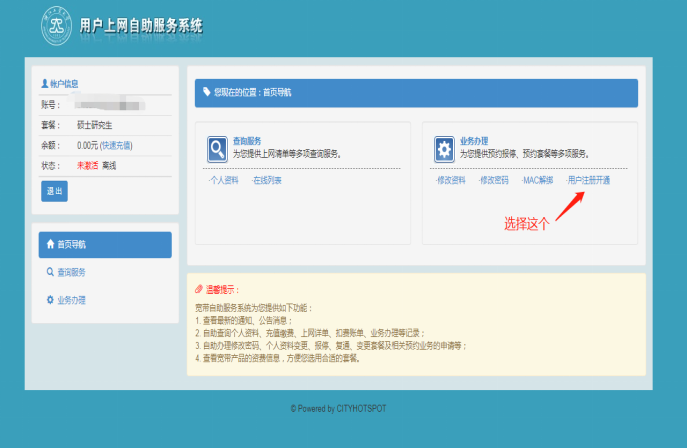Click the user icon beside 帐户信息
The width and height of the screenshot is (687, 448).
[x=44, y=84]
